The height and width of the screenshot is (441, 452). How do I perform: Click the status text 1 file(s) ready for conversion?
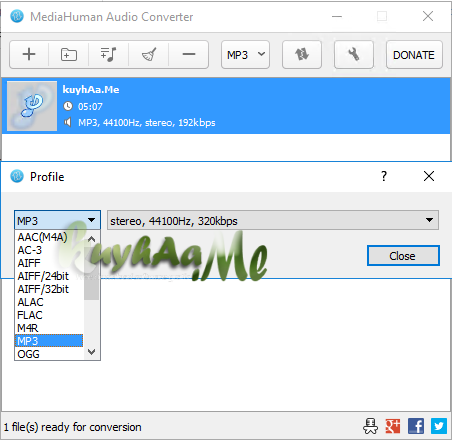[73, 427]
